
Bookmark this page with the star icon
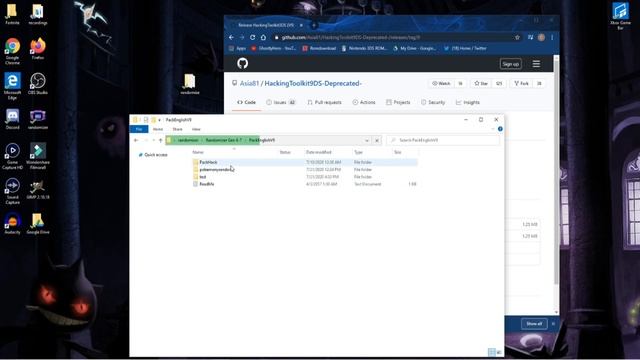coord(517,37)
